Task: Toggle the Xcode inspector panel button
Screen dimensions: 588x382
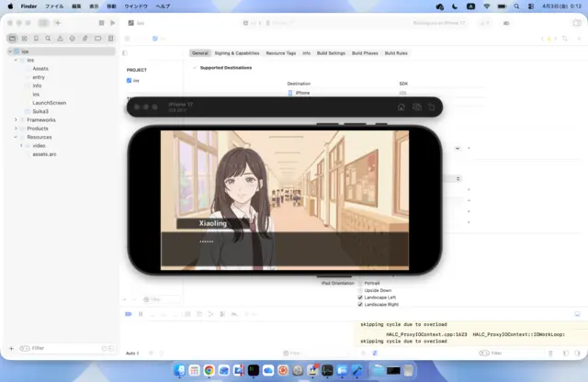Action: pos(577,23)
